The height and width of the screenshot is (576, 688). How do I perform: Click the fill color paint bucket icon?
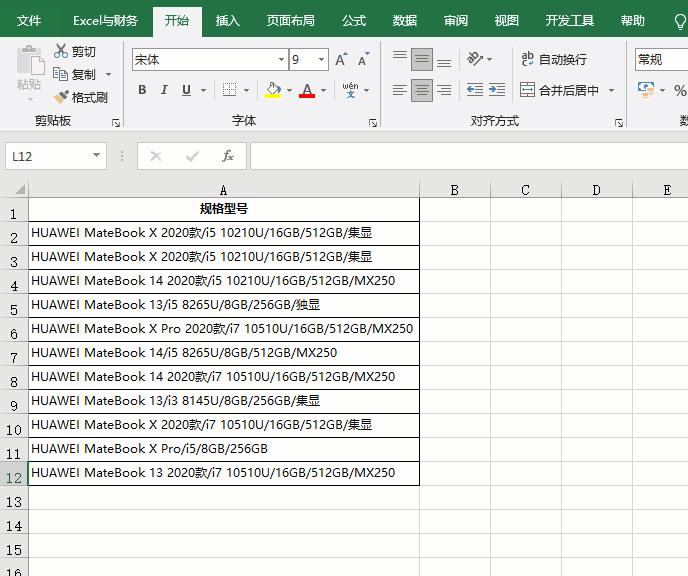(x=273, y=90)
